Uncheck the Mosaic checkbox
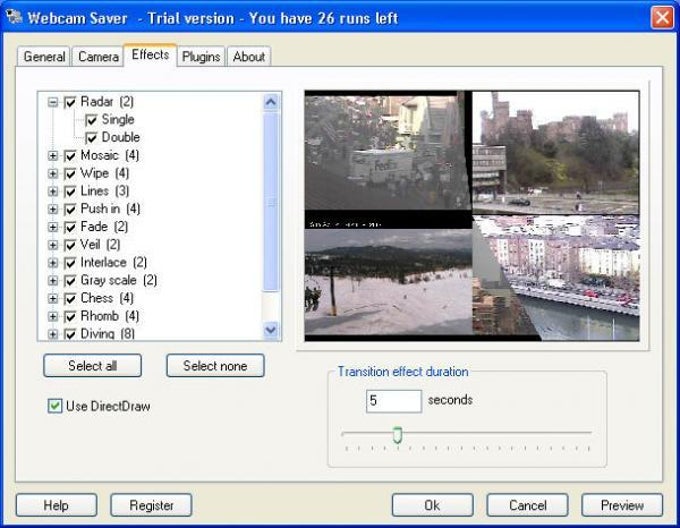This screenshot has height=528, width=680. pos(70,156)
